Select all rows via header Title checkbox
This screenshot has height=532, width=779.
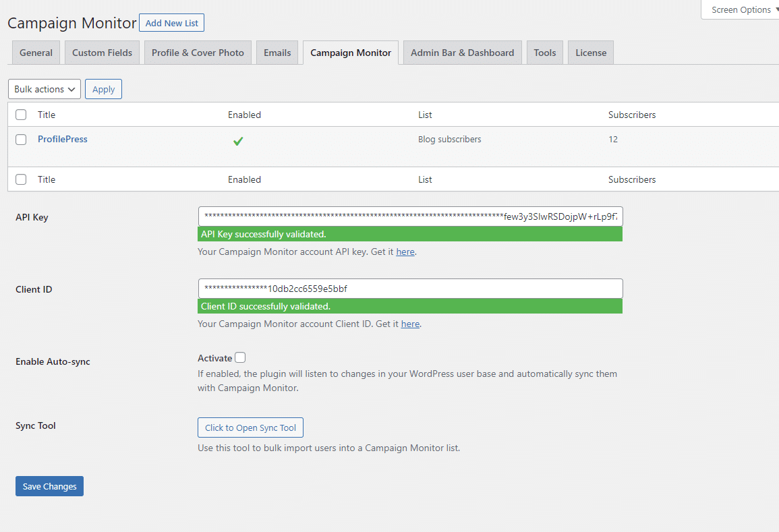click(21, 115)
